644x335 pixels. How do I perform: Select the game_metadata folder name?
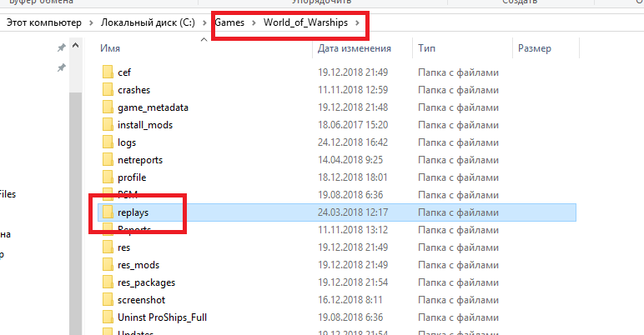click(x=153, y=107)
